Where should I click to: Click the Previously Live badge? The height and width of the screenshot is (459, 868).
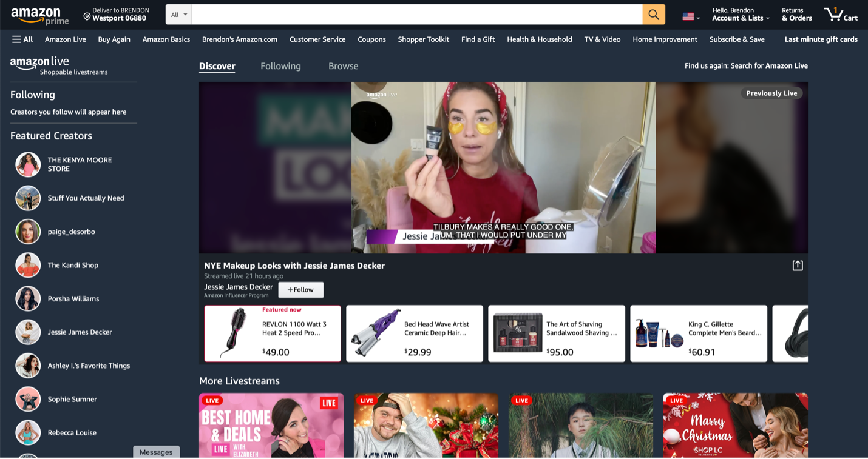[771, 93]
